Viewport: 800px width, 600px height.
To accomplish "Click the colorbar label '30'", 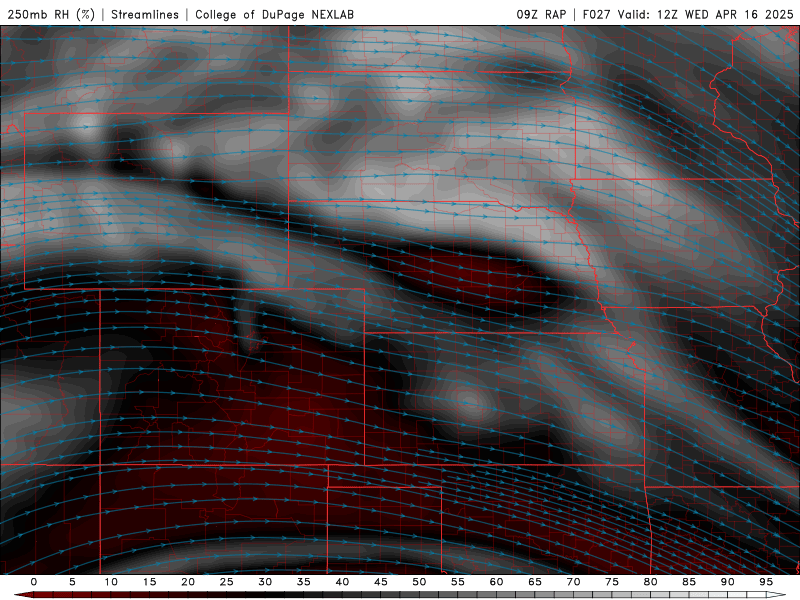I will (x=265, y=582).
